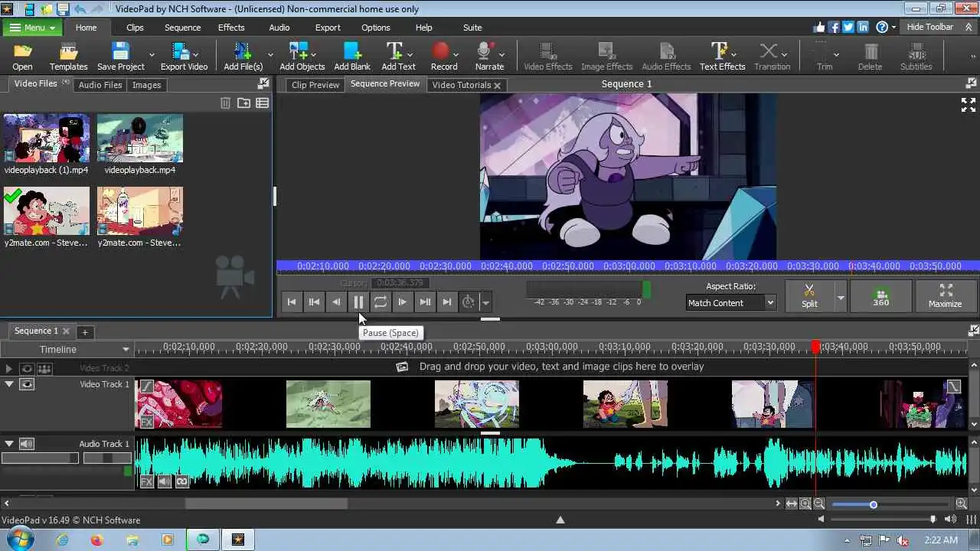Viewport: 980px width, 551px height.
Task: Collapse Audio Track 1
Action: [x=9, y=444]
